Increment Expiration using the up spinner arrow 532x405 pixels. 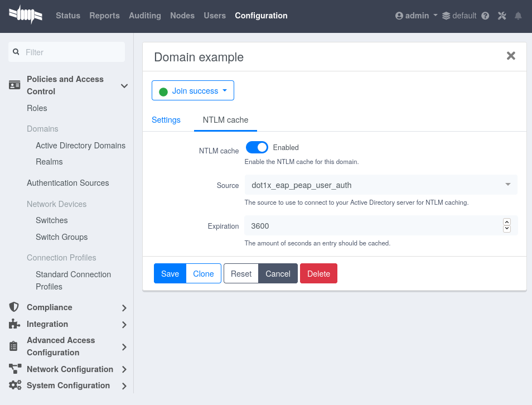pyautogui.click(x=507, y=221)
